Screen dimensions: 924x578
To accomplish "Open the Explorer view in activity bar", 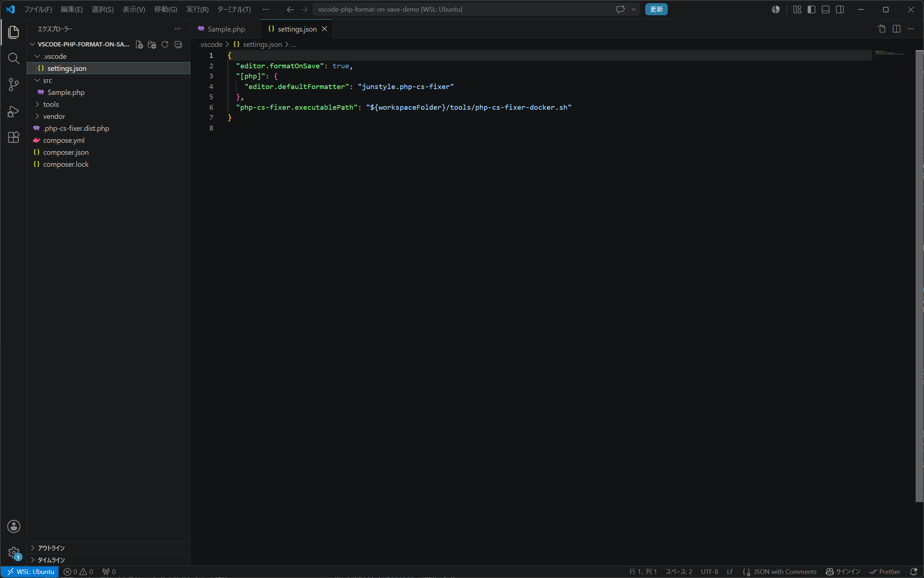I will [x=14, y=32].
